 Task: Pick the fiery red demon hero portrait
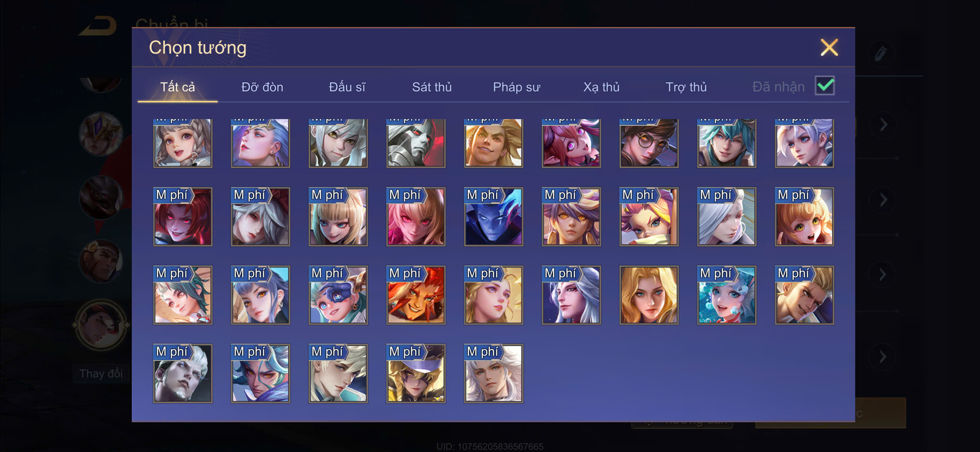click(x=416, y=295)
